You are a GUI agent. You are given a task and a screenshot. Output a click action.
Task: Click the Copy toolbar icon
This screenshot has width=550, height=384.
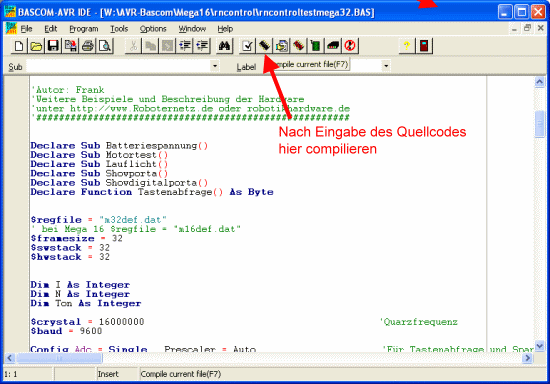click(x=151, y=46)
